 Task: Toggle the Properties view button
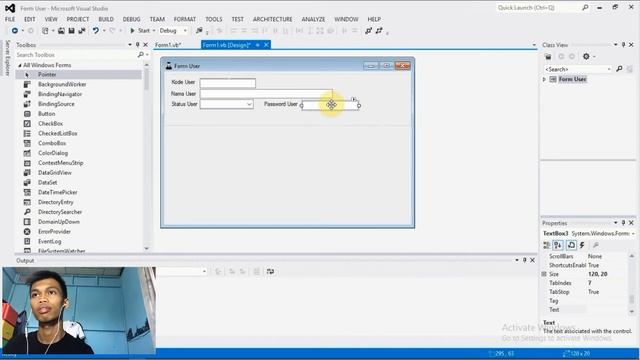click(x=571, y=245)
